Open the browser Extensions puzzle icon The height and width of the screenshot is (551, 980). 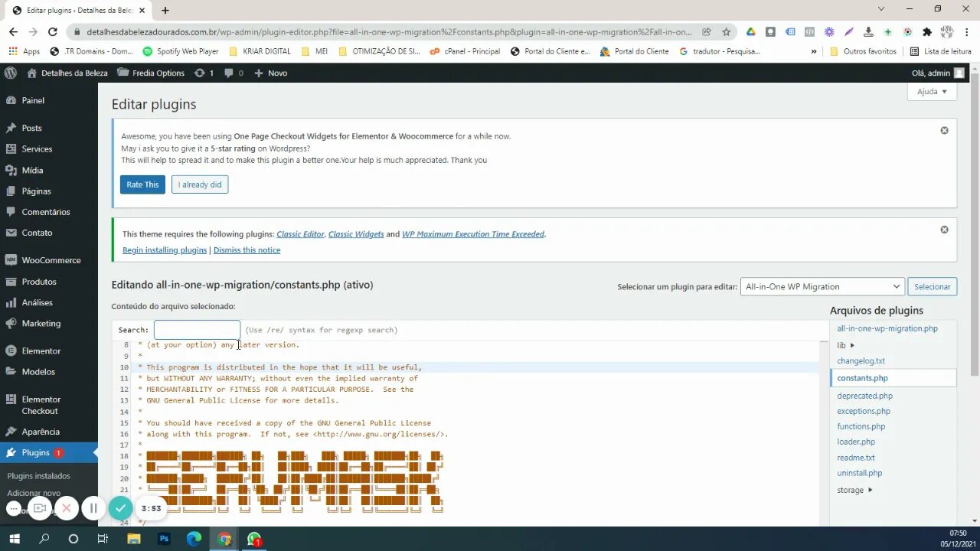[x=927, y=32]
